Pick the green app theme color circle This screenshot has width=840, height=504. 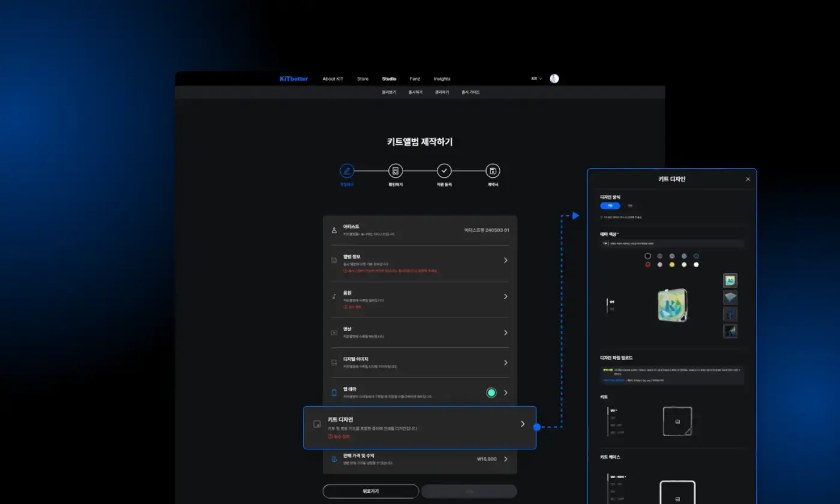point(491,392)
